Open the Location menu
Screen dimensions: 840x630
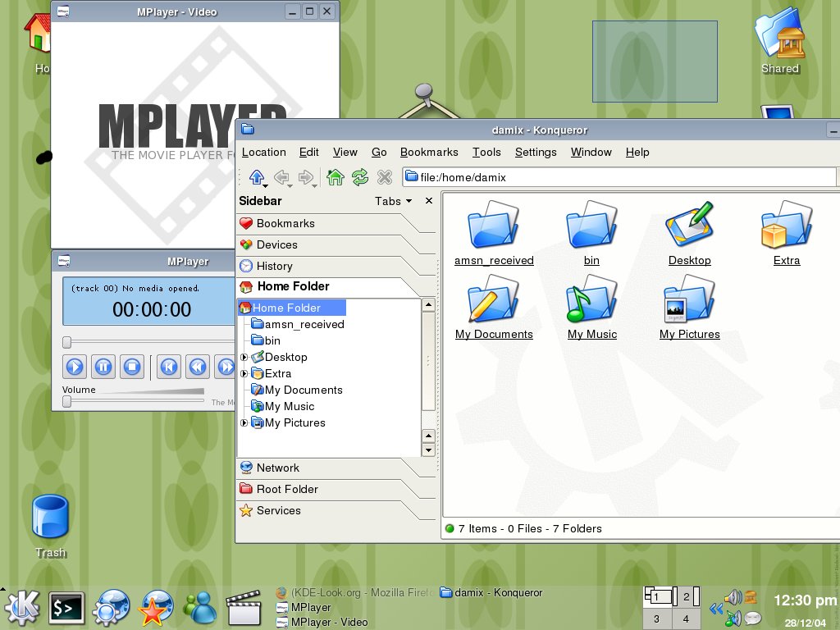tap(263, 152)
